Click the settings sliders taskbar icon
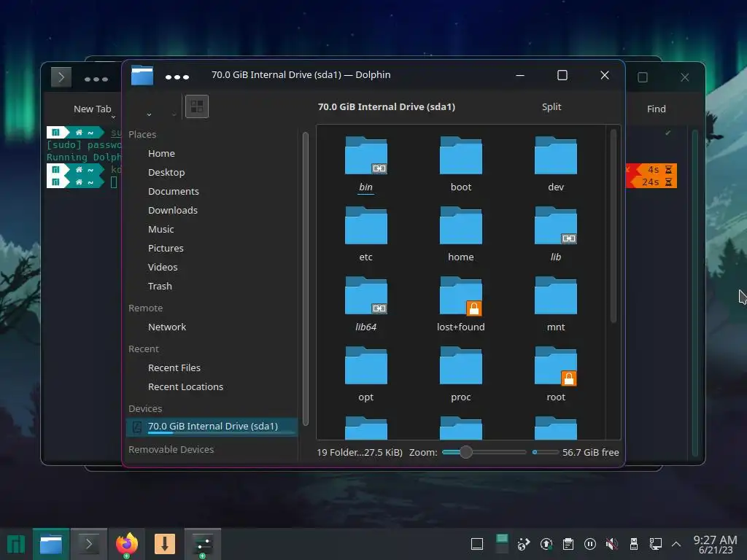The width and height of the screenshot is (747, 560). 203,544
